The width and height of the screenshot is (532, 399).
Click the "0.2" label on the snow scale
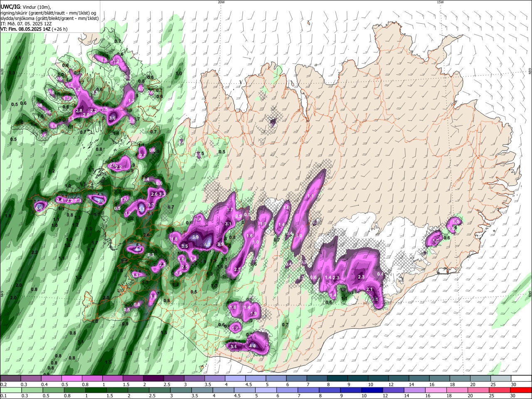click(3, 384)
